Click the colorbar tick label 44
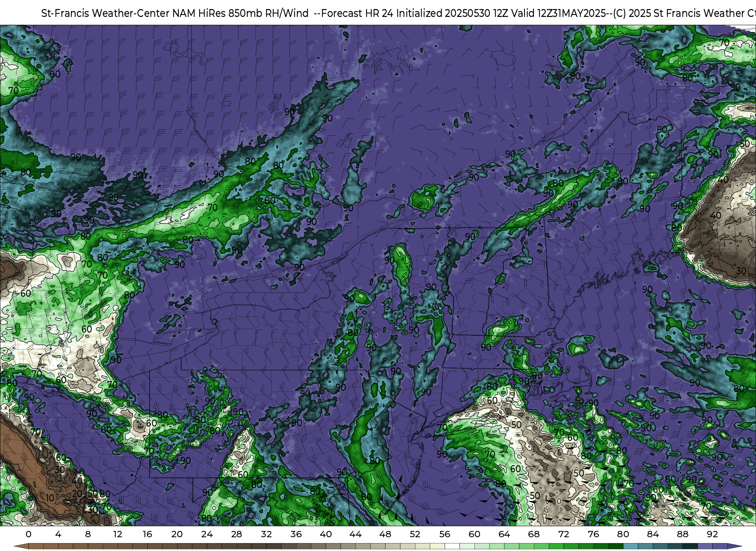This screenshot has height=551, width=756. pyautogui.click(x=356, y=534)
